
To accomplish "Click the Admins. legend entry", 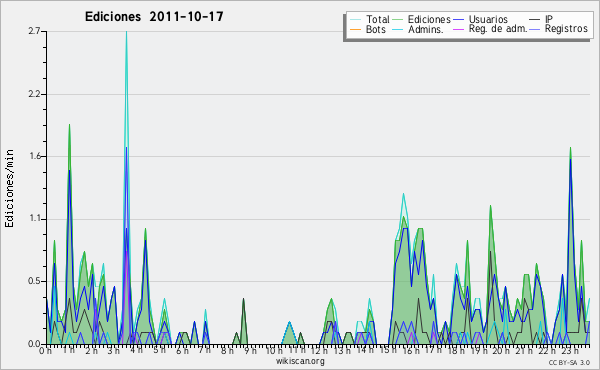I will point(426,29).
